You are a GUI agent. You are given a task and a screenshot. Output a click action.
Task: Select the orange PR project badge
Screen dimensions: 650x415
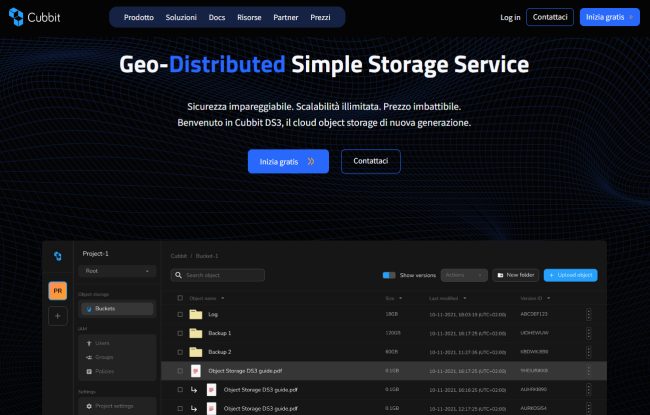tap(58, 291)
